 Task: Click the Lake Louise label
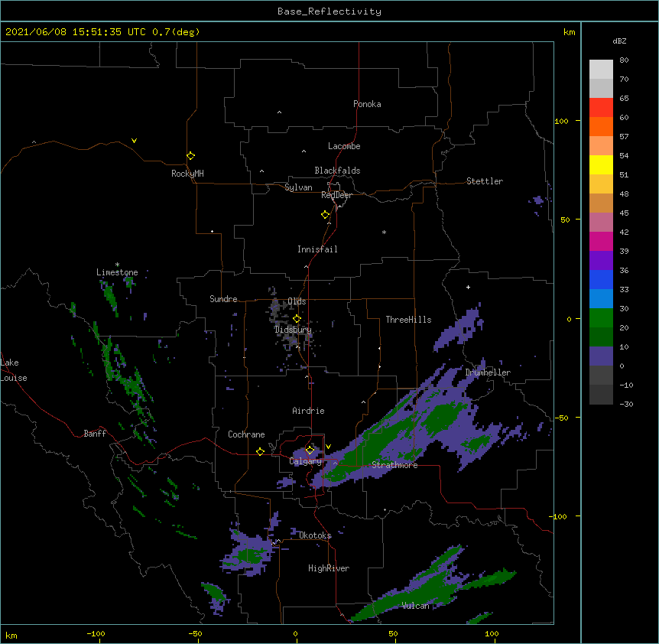14,370
